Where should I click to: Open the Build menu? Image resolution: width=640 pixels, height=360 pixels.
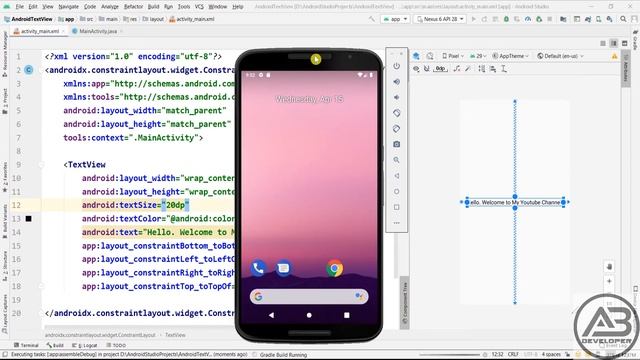tap(153, 7)
